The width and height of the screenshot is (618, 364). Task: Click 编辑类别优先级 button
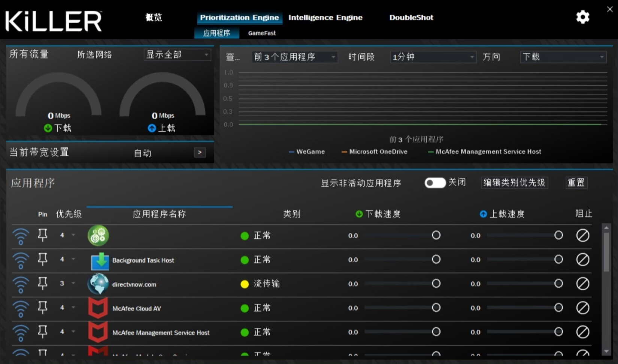(514, 183)
